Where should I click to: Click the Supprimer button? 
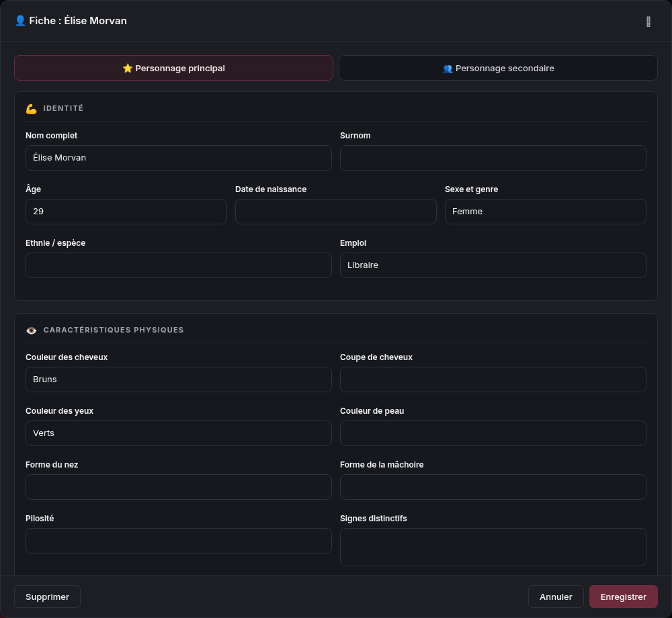pyautogui.click(x=47, y=597)
